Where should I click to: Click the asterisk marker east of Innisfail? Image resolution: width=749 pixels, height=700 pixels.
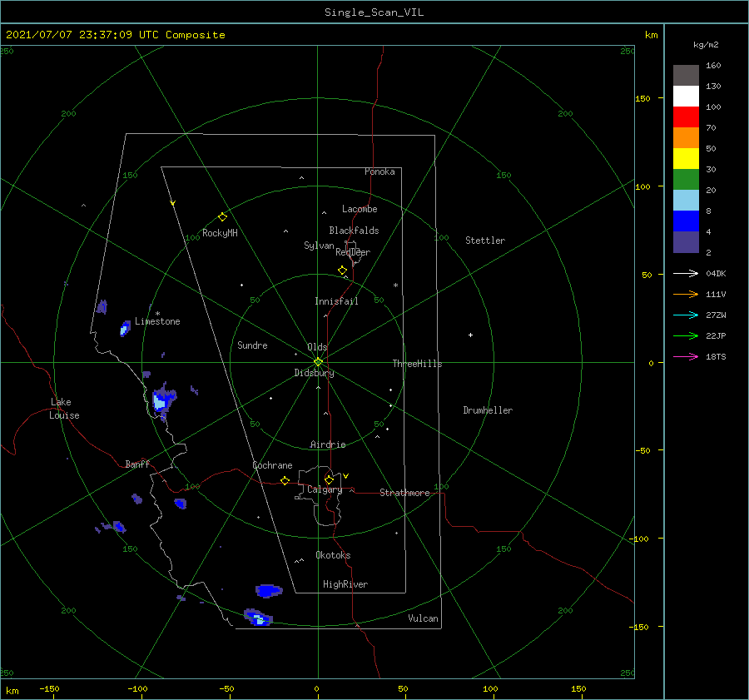[395, 285]
